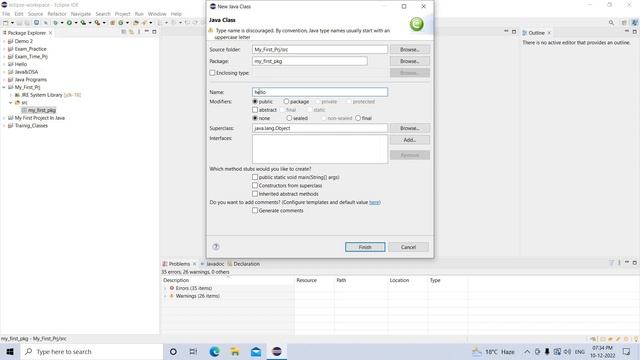640x360 pixels.
Task: Click Link with Editor icon in Package Explorer
Action: click(131, 32)
